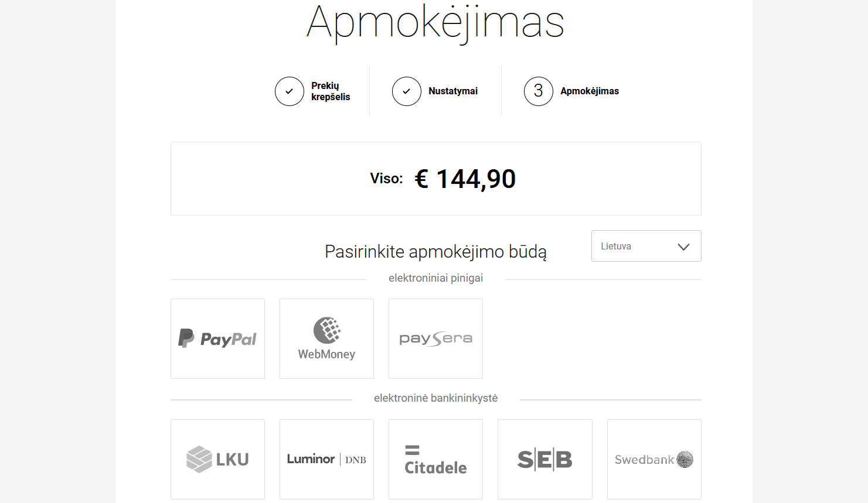
Task: Open the Lietuva country dropdown
Action: (646, 246)
